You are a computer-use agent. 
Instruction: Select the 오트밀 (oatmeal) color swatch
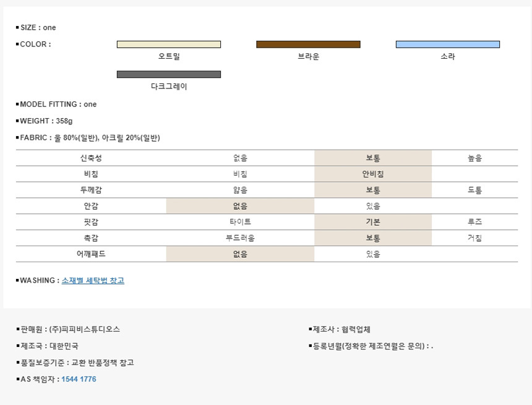169,44
